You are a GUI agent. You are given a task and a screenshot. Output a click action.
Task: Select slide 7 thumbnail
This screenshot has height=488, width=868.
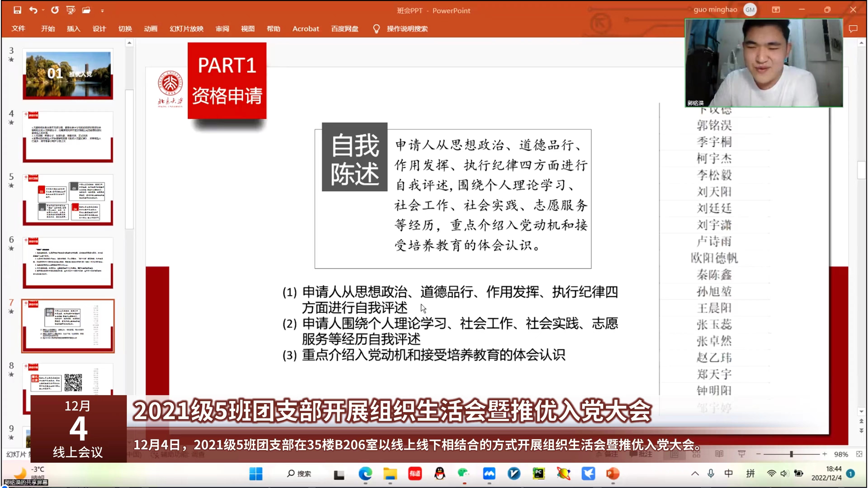coord(68,326)
